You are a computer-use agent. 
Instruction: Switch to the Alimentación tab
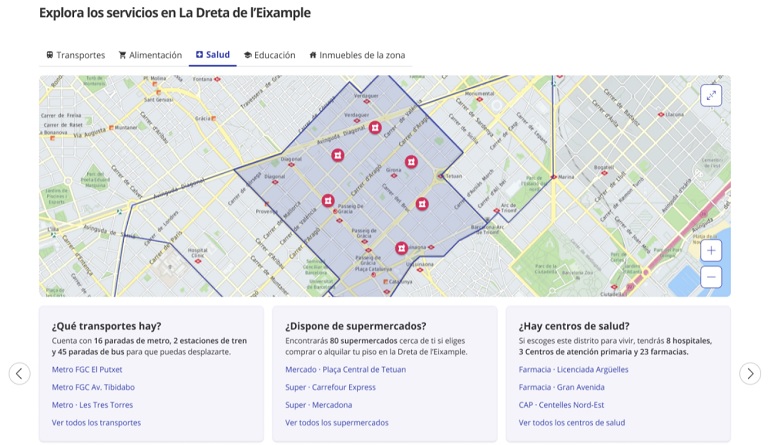tap(150, 55)
